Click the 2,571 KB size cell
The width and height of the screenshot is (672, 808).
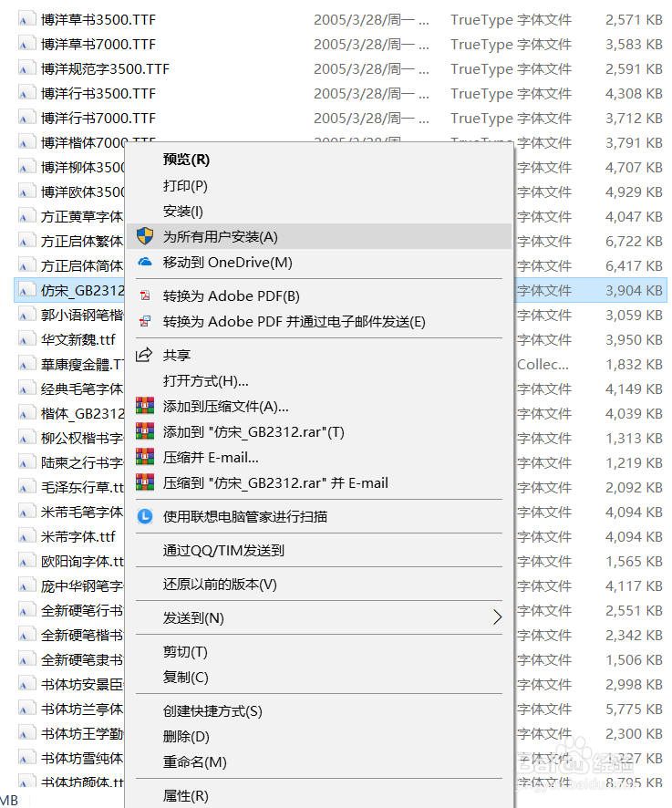pyautogui.click(x=634, y=19)
